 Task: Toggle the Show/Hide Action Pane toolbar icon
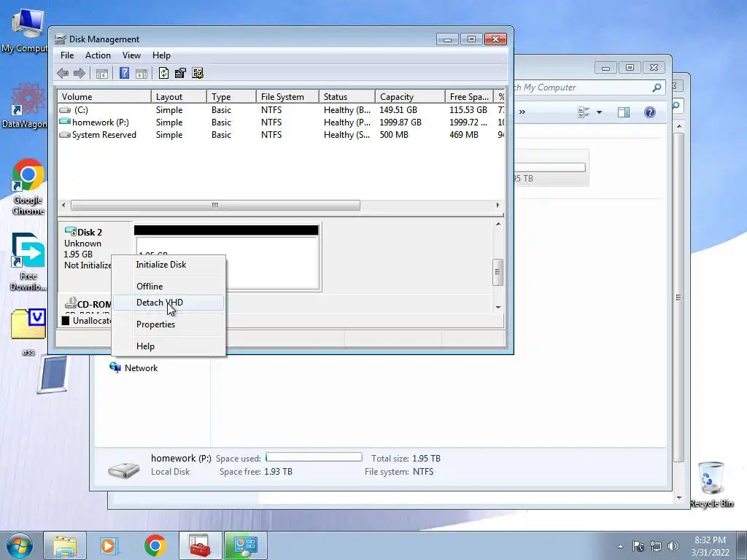[x=142, y=74]
